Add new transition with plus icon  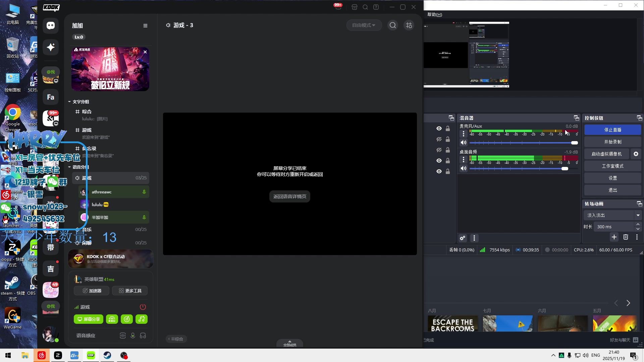tap(614, 237)
